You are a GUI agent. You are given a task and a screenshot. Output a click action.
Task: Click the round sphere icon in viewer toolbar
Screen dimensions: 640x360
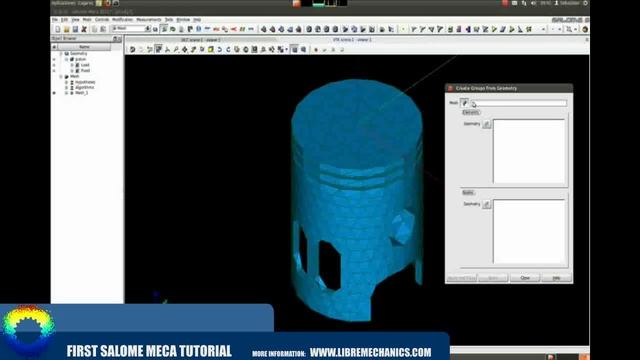click(246, 49)
